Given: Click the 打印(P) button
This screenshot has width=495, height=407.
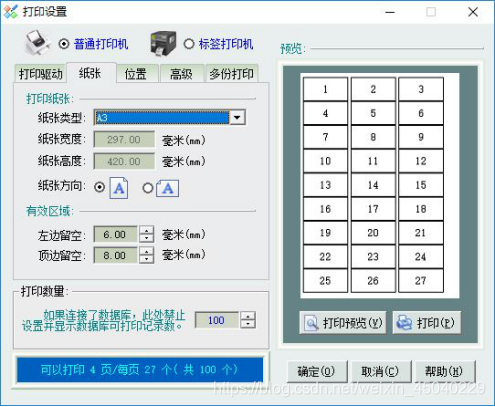Looking at the screenshot, I should pyautogui.click(x=427, y=323).
